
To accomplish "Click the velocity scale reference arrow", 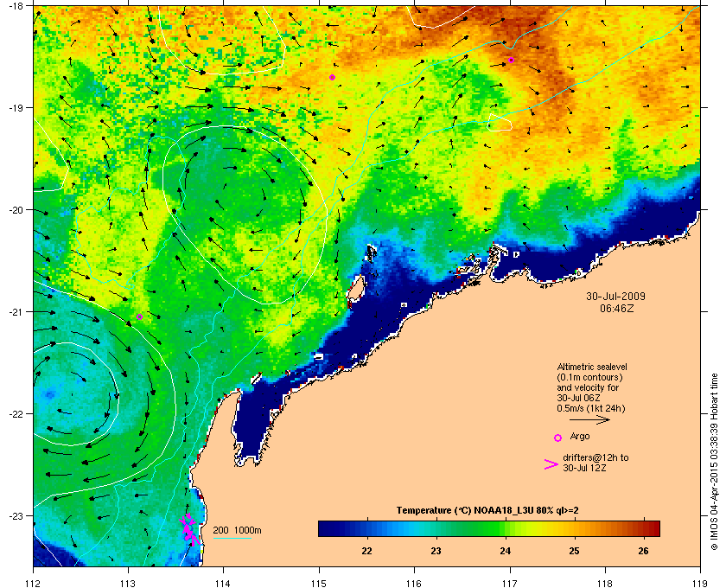I will 589,420.
